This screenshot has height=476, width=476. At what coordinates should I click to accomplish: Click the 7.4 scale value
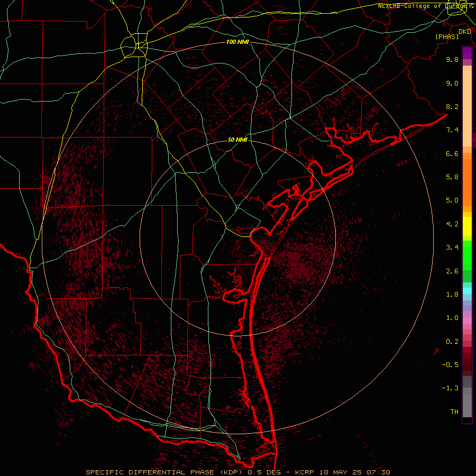pos(452,130)
